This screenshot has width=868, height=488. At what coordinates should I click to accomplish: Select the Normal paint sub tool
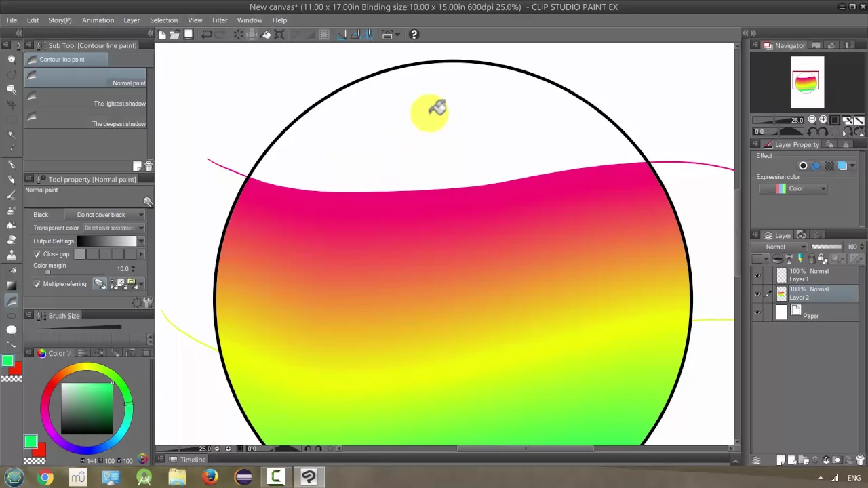tap(85, 77)
